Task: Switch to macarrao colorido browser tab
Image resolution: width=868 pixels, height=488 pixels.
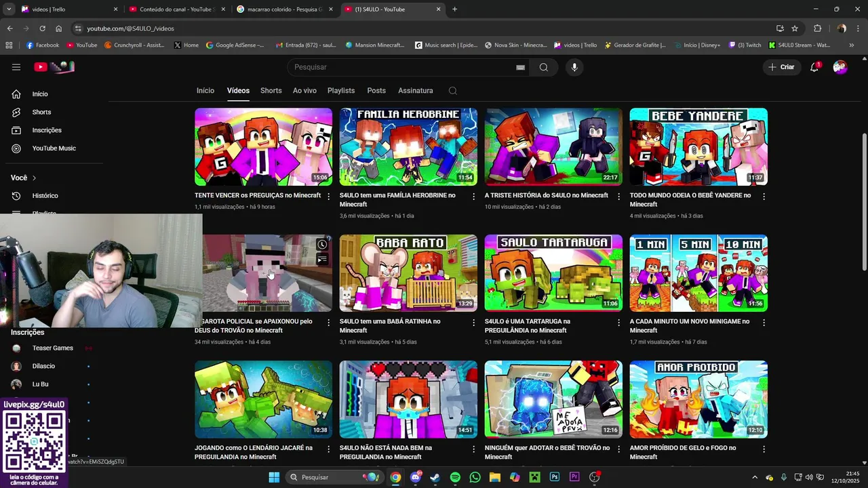Action: click(285, 9)
